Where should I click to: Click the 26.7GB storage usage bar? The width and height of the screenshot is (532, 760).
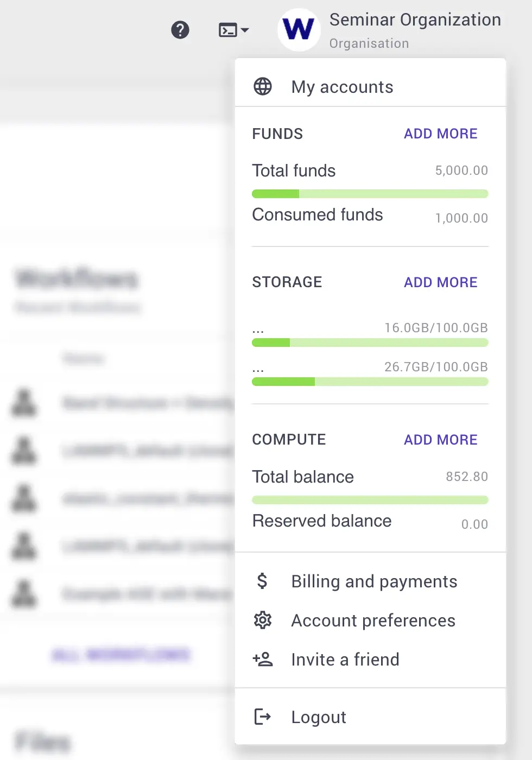[370, 382]
